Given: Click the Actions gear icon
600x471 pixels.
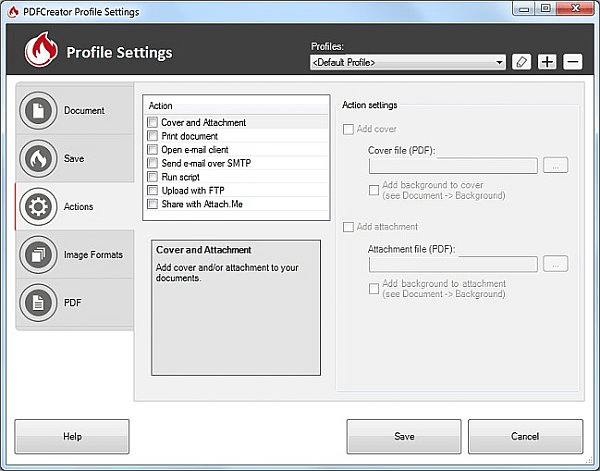Looking at the screenshot, I should (38, 207).
